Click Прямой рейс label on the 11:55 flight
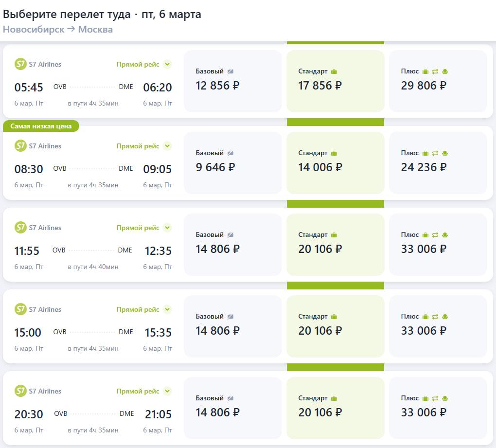The height and width of the screenshot is (448, 496). (138, 228)
